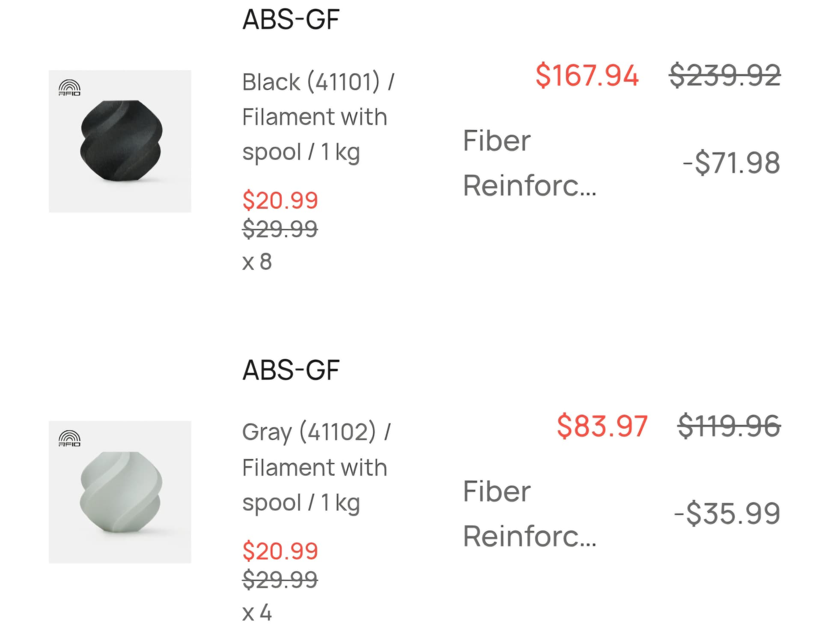Click the $167.94 discounted line total
Image resolution: width=822 pixels, height=644 pixels.
pyautogui.click(x=587, y=76)
